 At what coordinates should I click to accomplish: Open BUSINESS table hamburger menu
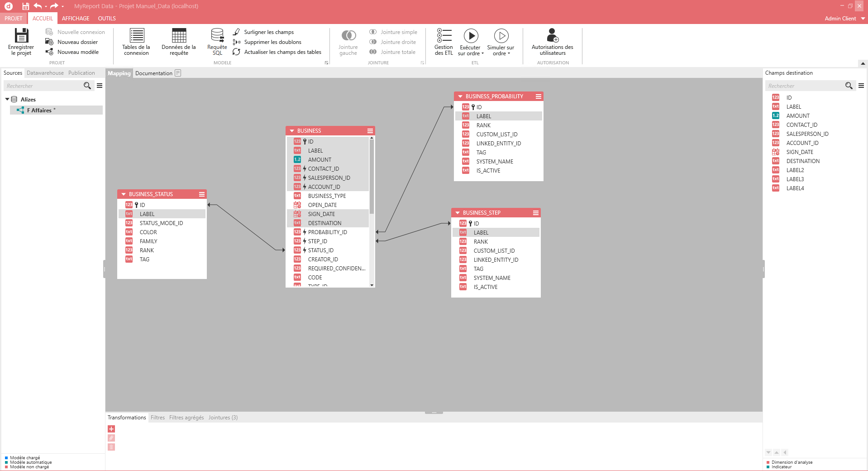(370, 131)
